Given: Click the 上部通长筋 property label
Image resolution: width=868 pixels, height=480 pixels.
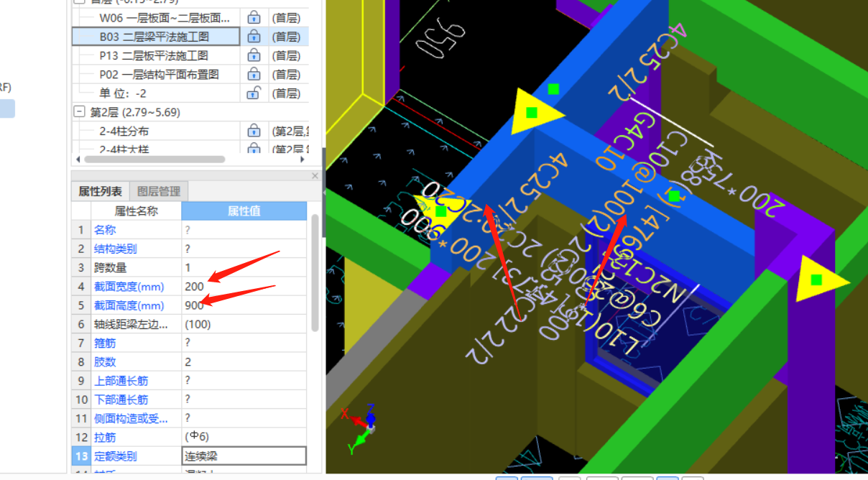Looking at the screenshot, I should pos(121,380).
